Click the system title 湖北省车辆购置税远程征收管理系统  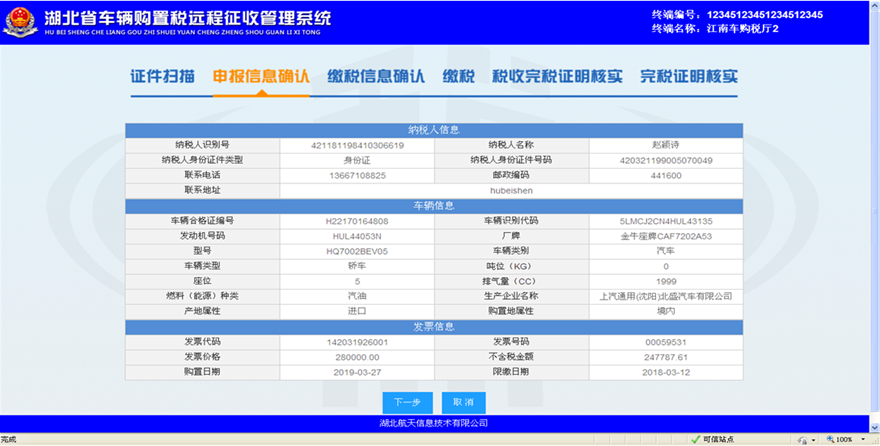pos(188,17)
